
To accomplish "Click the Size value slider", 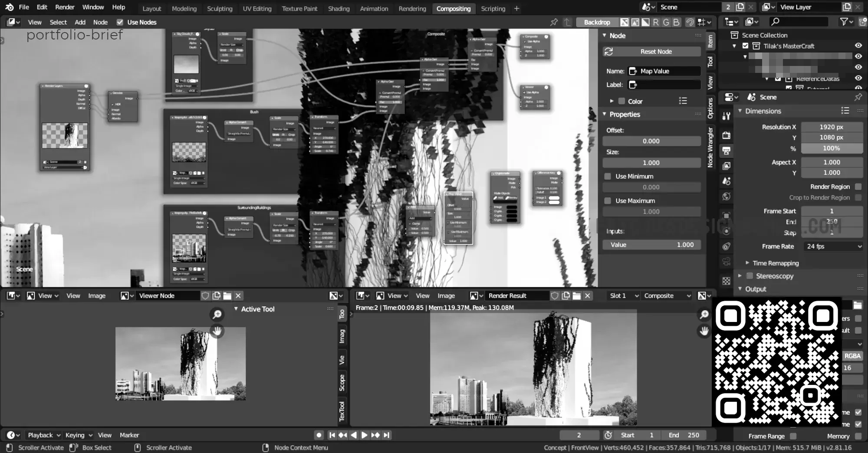I will point(651,163).
